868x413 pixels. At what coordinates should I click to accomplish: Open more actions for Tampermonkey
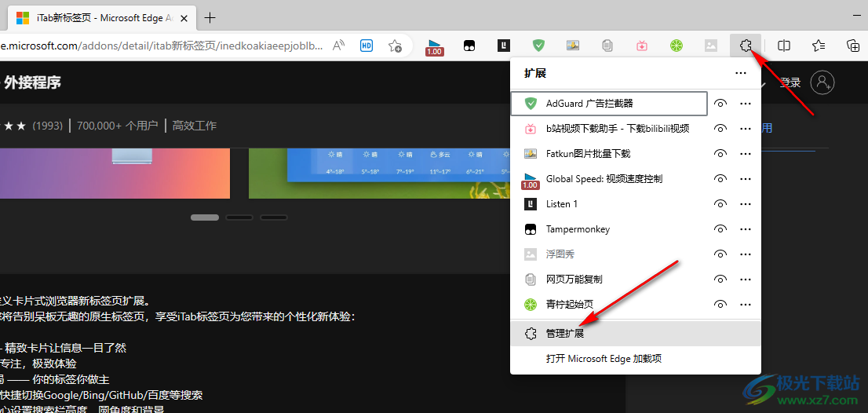[x=745, y=229]
